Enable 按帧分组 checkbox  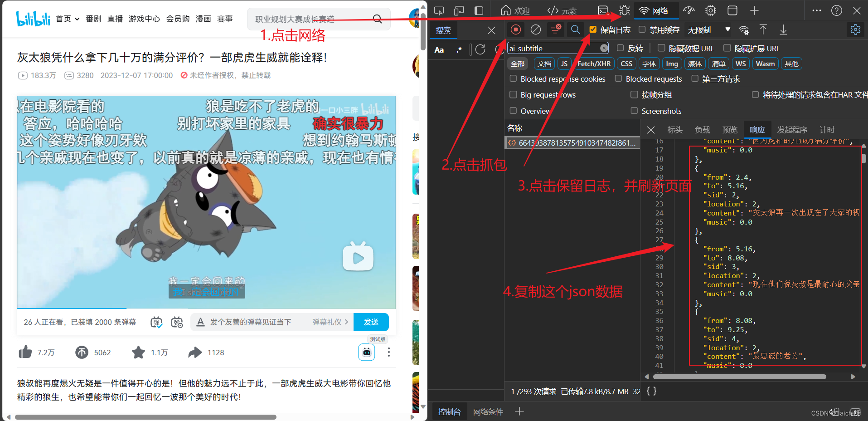(634, 94)
